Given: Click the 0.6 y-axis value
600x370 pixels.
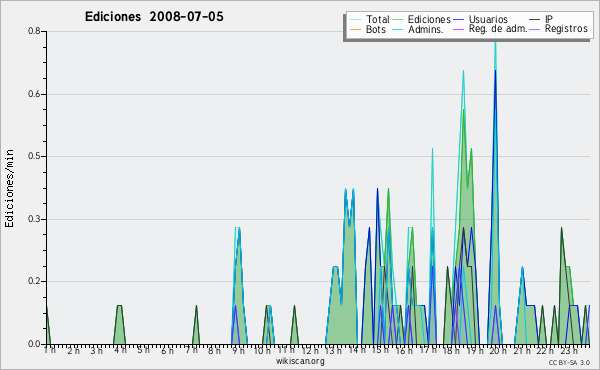Looking at the screenshot, I should tap(34, 94).
